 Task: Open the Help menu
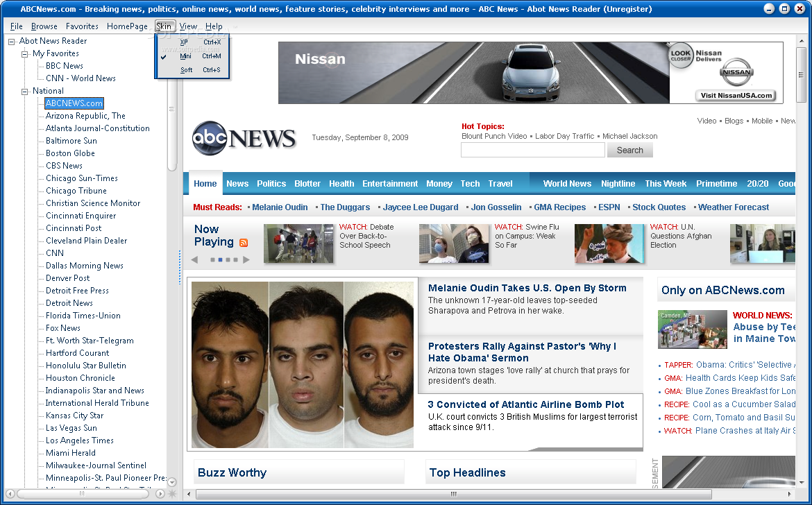pyautogui.click(x=214, y=26)
